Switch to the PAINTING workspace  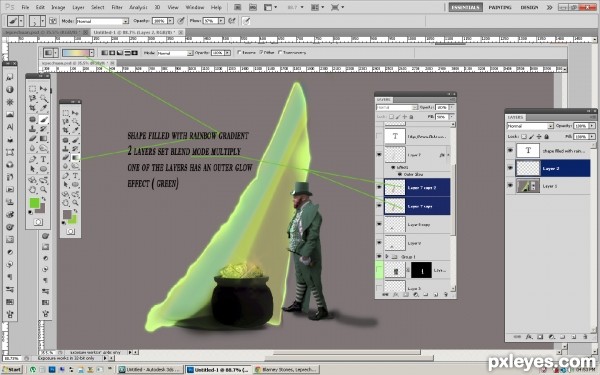point(500,7)
